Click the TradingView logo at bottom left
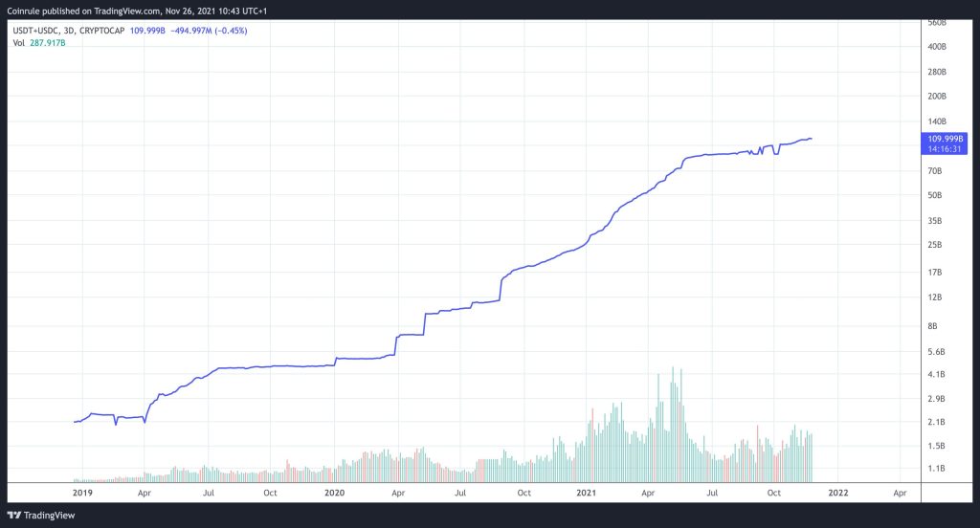 pyautogui.click(x=40, y=516)
